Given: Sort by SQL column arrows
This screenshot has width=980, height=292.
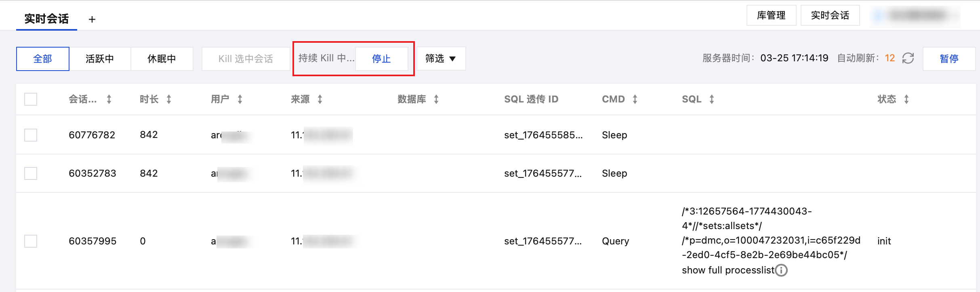Looking at the screenshot, I should coord(712,99).
